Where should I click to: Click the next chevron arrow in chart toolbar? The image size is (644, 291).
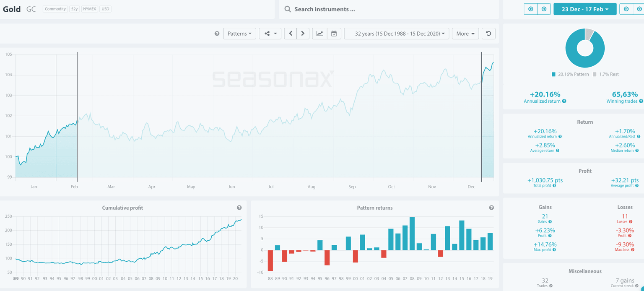click(303, 34)
